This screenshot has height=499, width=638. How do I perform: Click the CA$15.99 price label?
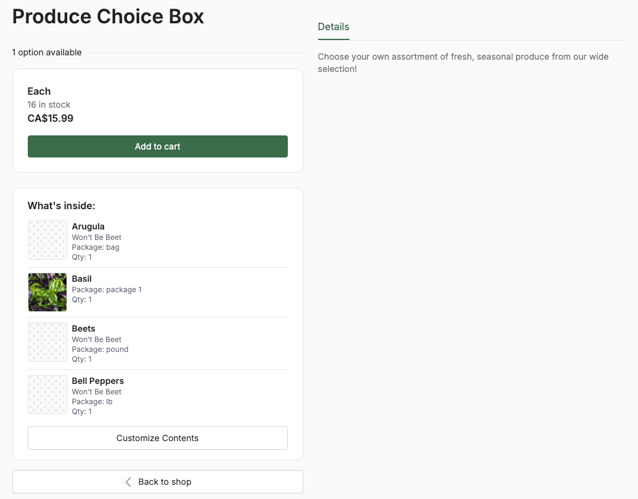(x=50, y=118)
